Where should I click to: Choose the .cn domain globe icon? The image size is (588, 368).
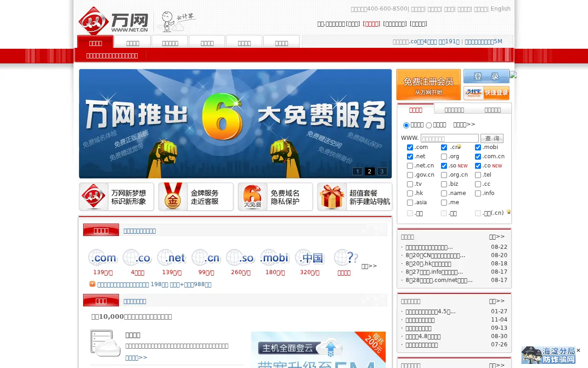(206, 258)
